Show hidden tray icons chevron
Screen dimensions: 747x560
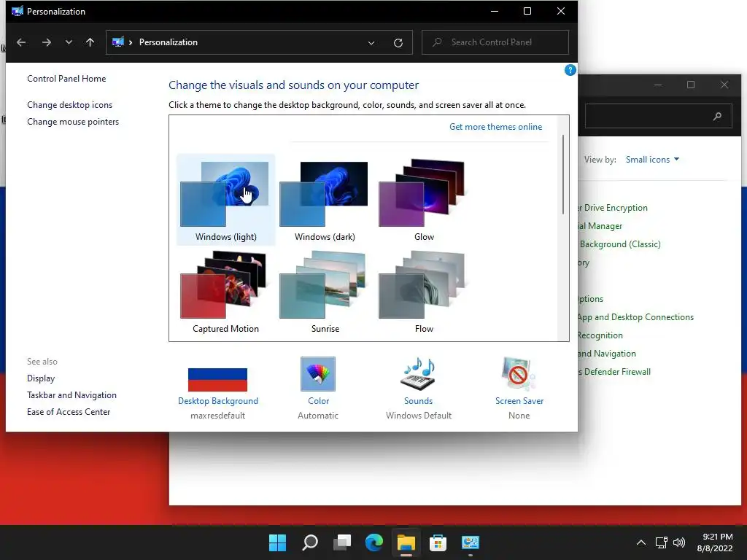(641, 542)
